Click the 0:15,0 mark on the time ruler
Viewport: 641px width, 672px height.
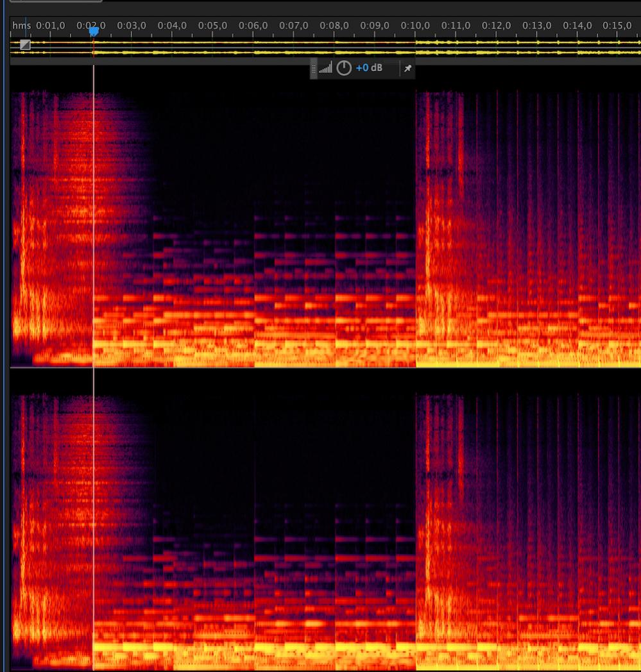pos(617,26)
